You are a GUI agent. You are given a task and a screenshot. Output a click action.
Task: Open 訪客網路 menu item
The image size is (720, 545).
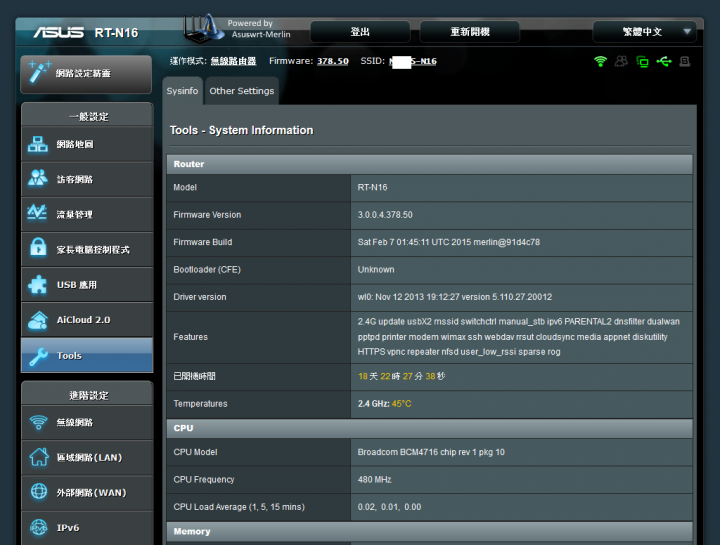pos(87,179)
